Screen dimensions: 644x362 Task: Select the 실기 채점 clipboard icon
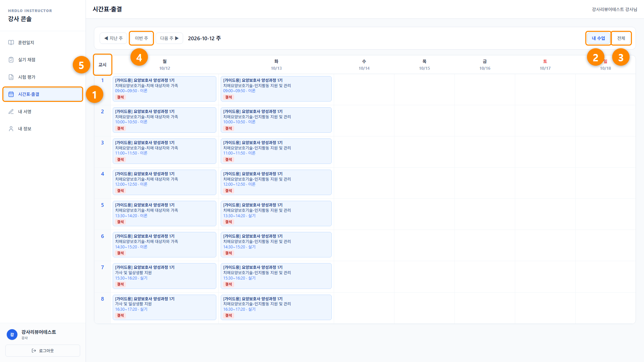tap(11, 60)
